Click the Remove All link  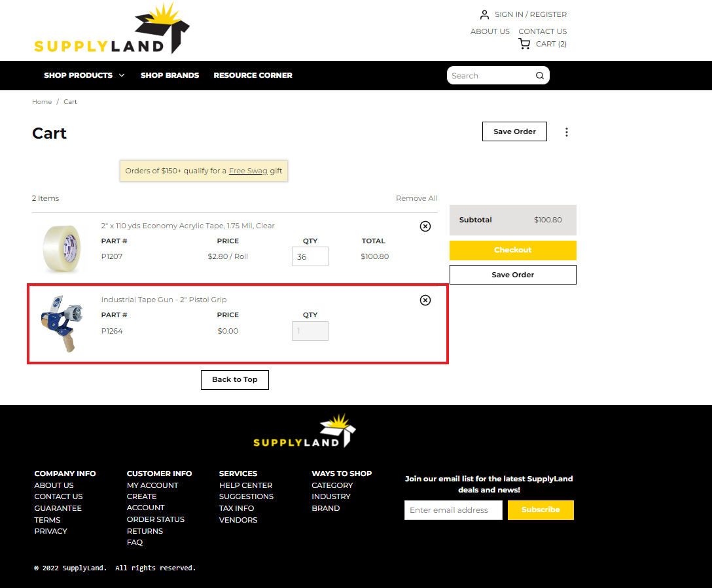point(416,198)
